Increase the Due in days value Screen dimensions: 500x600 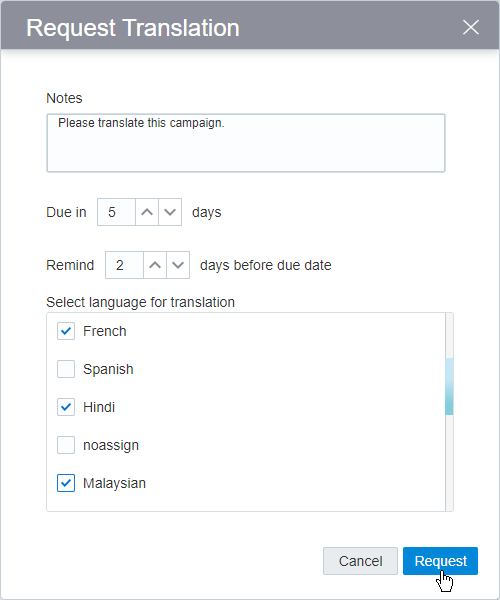click(147, 212)
